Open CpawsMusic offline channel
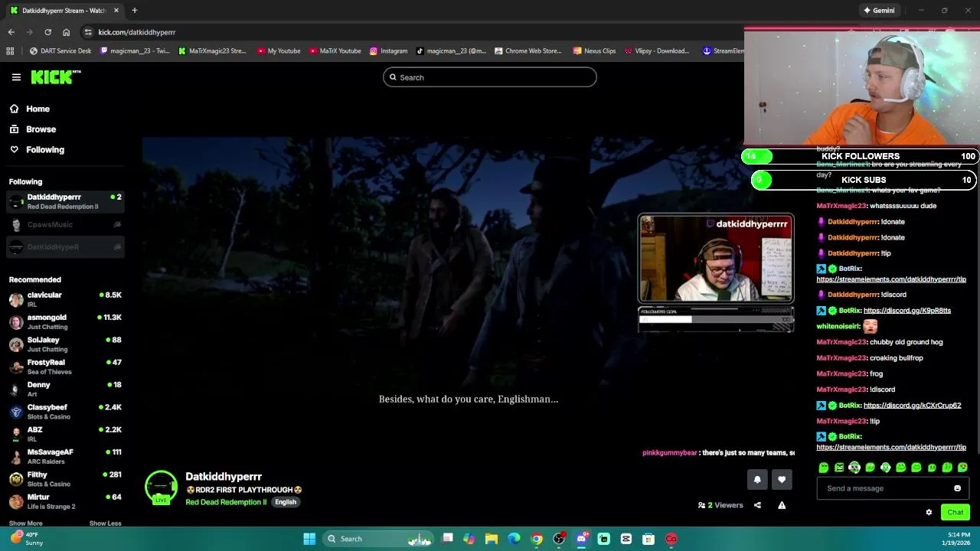Viewport: 980px width, 551px height. point(65,224)
